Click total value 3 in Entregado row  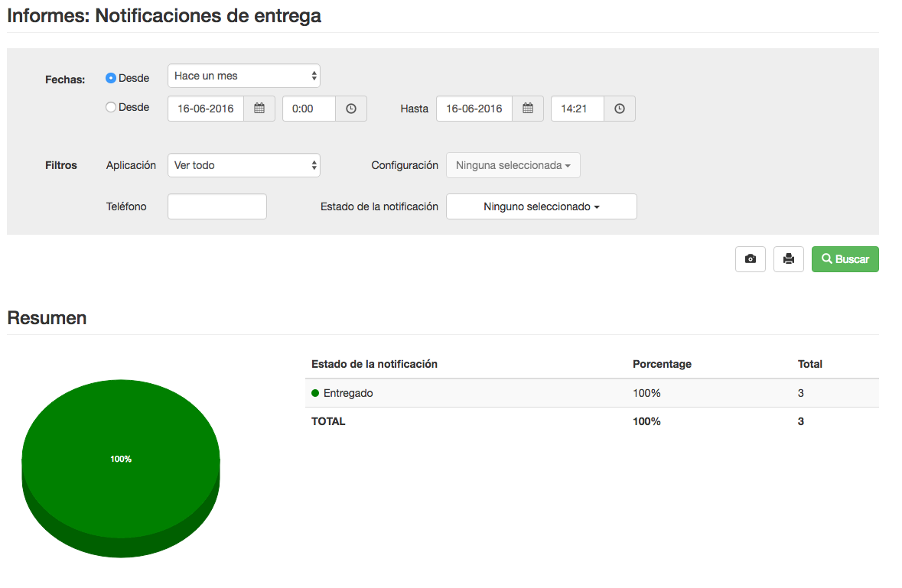pos(801,393)
